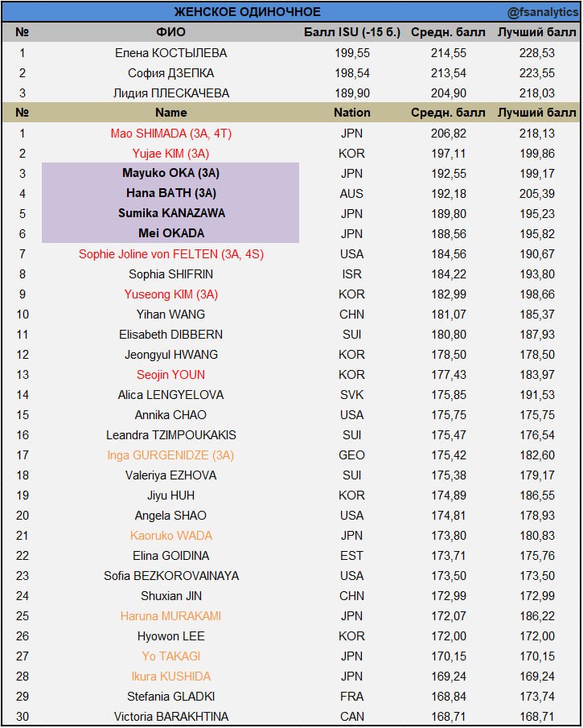Click the top Лучший балл column header
This screenshot has width=583, height=728.
coord(537,32)
